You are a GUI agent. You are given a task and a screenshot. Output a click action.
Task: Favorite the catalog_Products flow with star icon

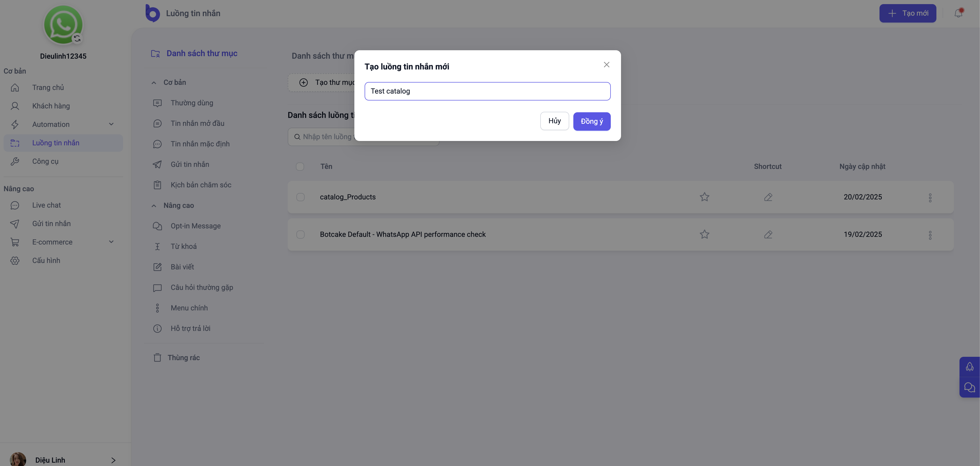click(704, 197)
